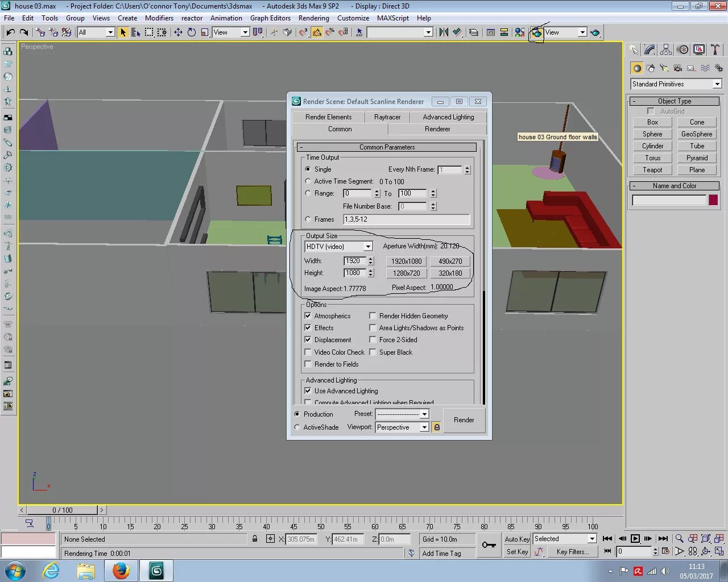Open the Hierarchy panel tab icon
728x582 pixels.
coord(666,50)
